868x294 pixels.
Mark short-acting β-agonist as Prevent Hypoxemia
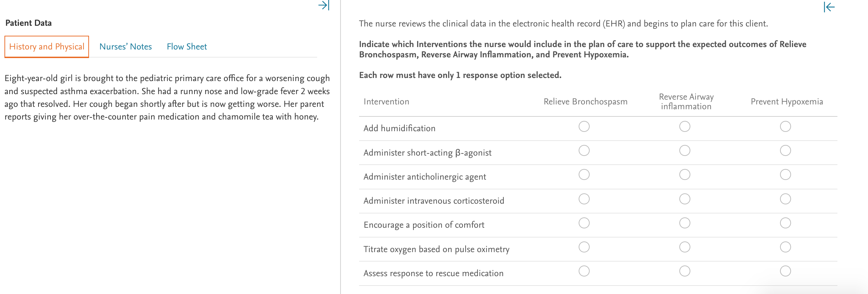785,150
